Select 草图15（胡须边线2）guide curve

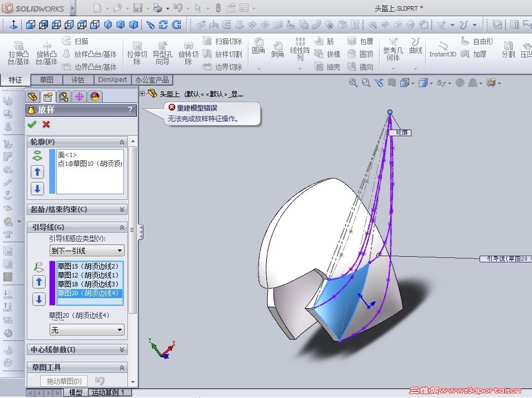[90, 266]
